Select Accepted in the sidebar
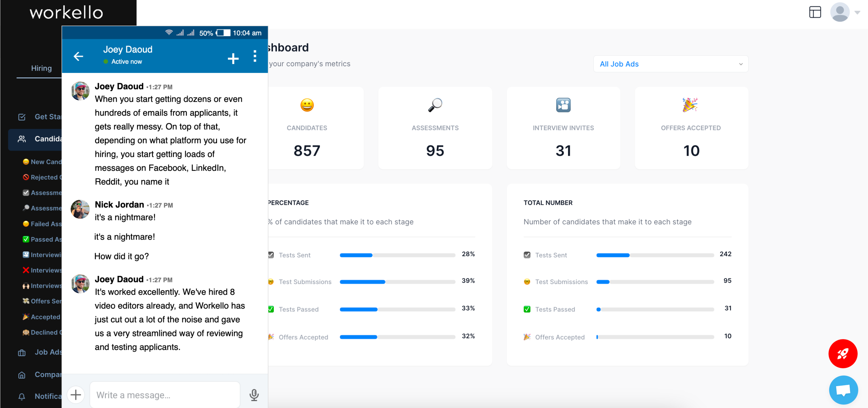The height and width of the screenshot is (408, 868). click(x=41, y=316)
